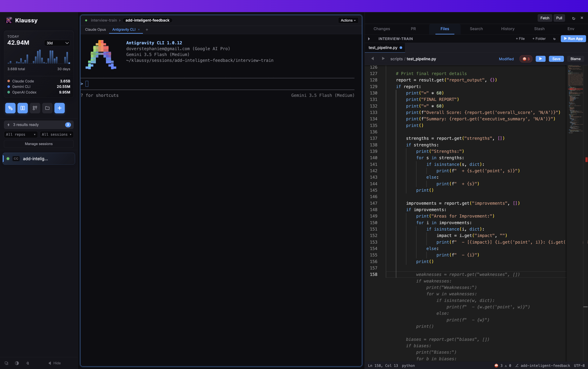The image size is (588, 369).
Task: Click the back navigation arrow in editor
Action: click(x=373, y=59)
